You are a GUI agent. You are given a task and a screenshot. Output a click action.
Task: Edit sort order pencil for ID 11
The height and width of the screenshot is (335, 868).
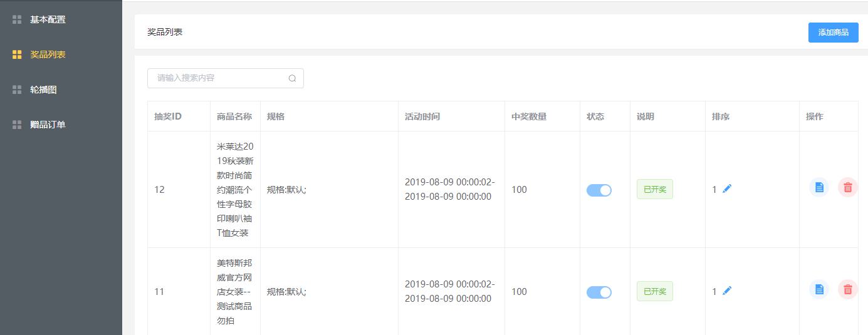click(727, 291)
